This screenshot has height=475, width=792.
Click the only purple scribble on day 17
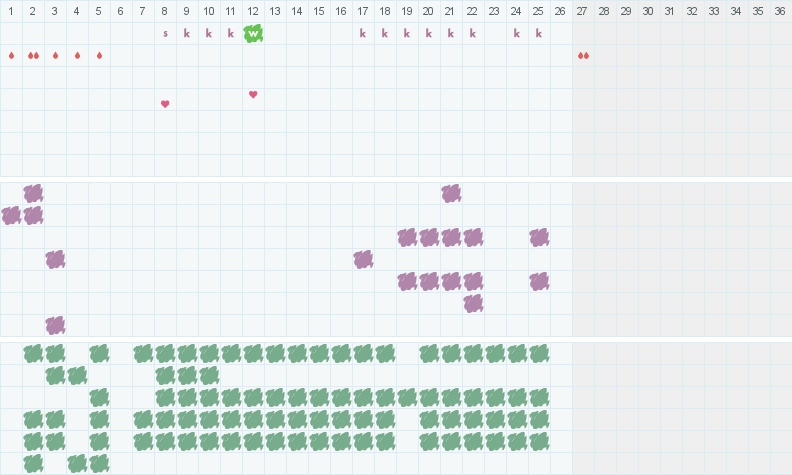(x=363, y=260)
